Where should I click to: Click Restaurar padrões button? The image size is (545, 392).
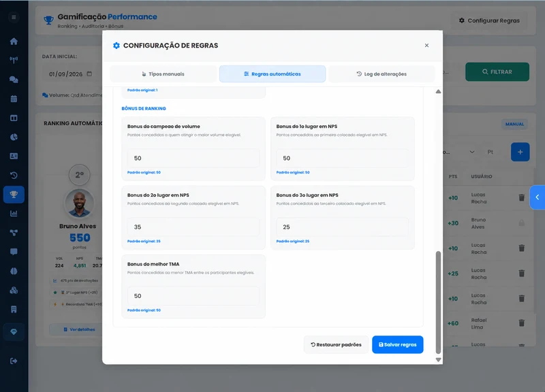click(x=336, y=344)
